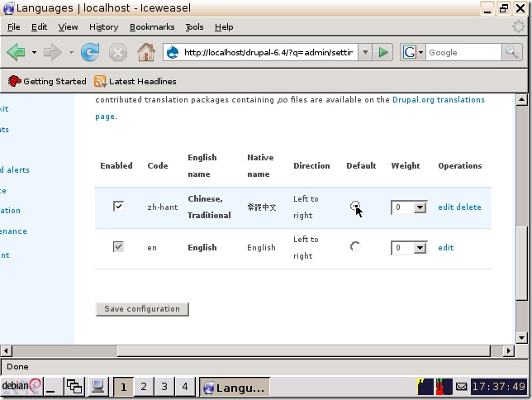Click the page-loading throbber icon

point(519,26)
